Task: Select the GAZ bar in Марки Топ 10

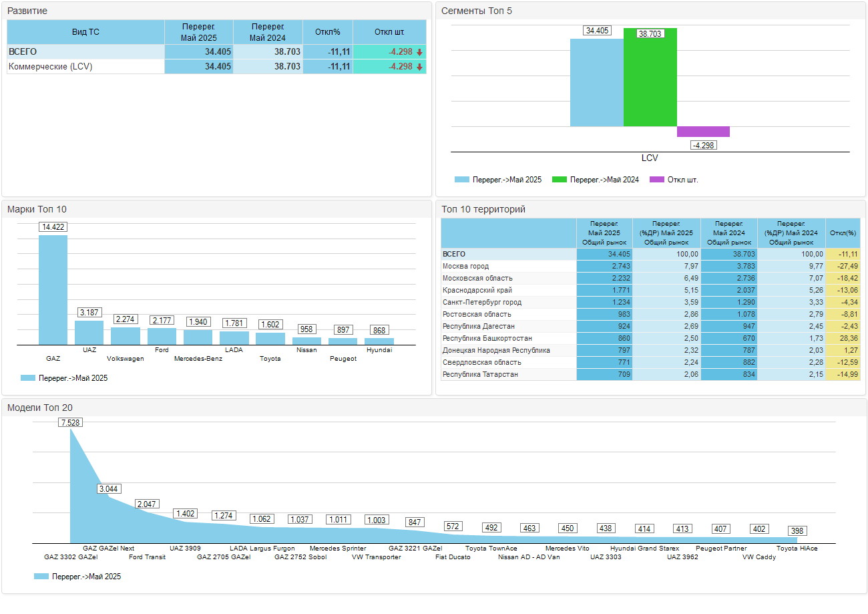Action: pyautogui.click(x=53, y=289)
